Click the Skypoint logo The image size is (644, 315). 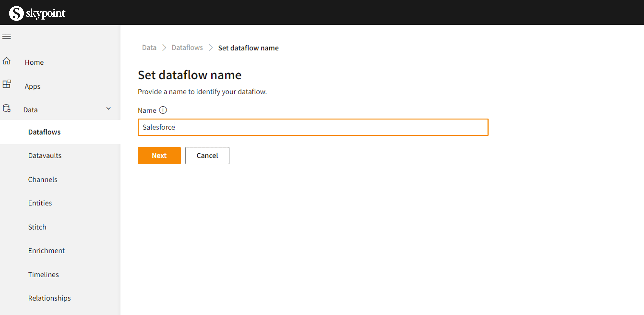pos(37,13)
